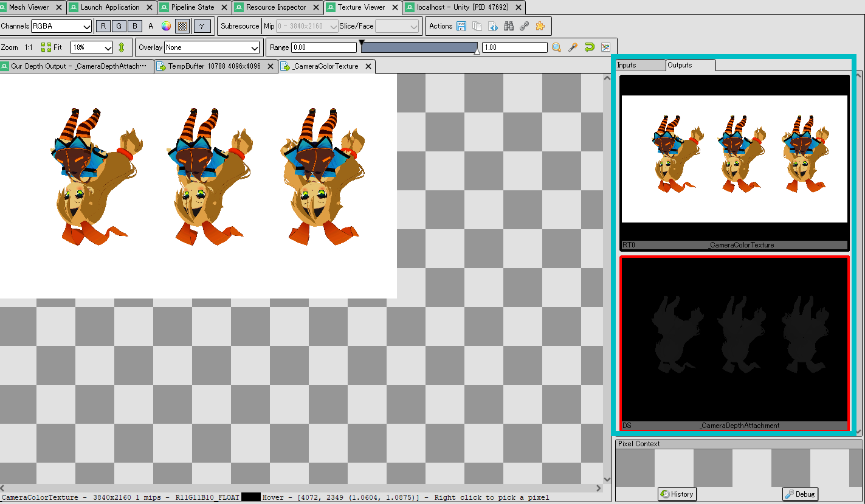Click the chain link resource icon

point(524,26)
